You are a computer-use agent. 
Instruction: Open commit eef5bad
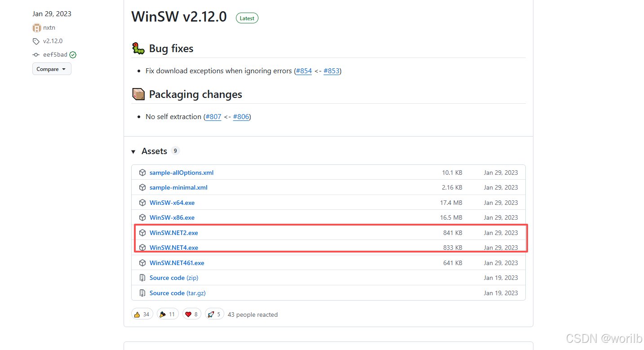pyautogui.click(x=55, y=55)
